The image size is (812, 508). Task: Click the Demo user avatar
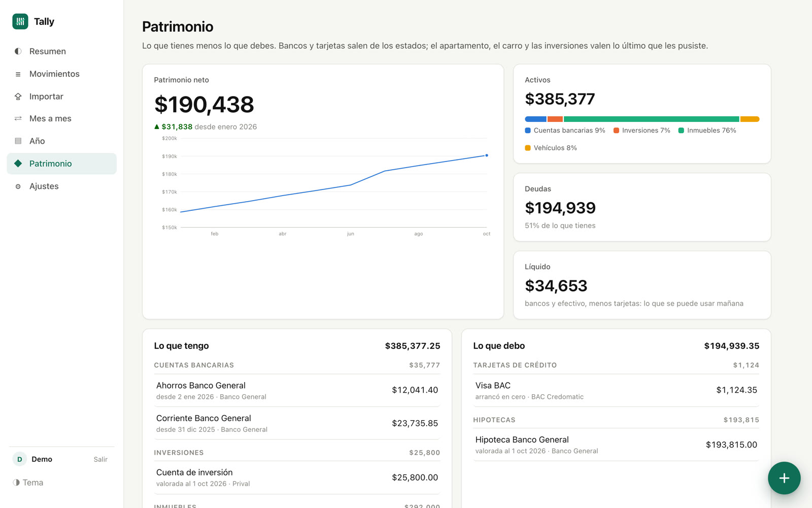pyautogui.click(x=20, y=459)
